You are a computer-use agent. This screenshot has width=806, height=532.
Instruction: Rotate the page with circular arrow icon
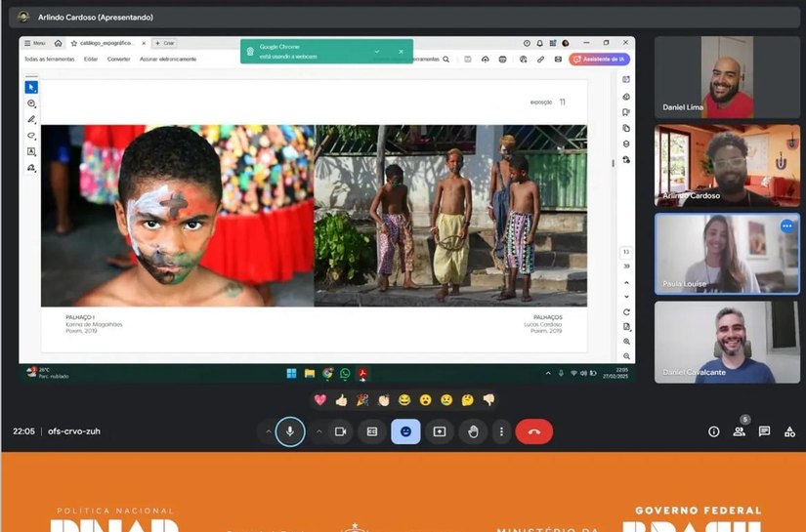click(x=626, y=312)
